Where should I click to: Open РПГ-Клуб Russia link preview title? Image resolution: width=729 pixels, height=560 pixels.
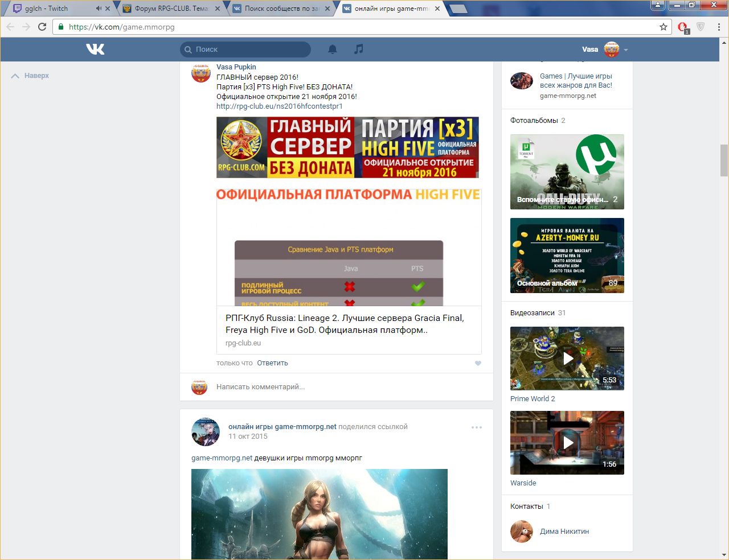point(345,324)
